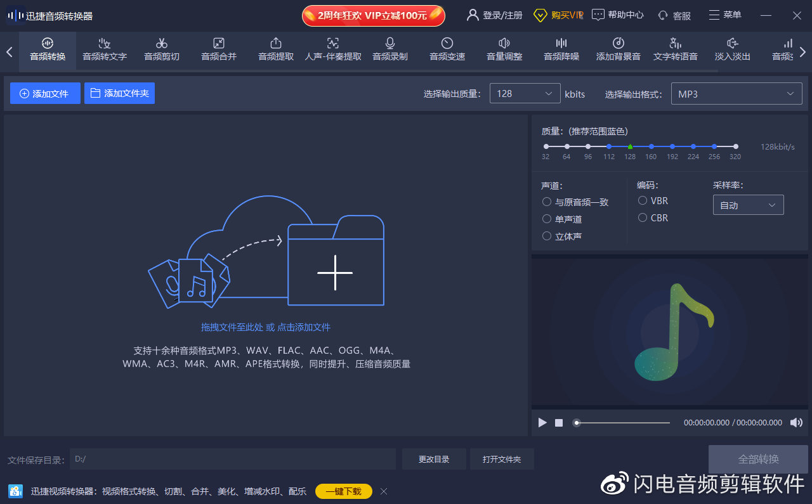The width and height of the screenshot is (812, 504).
Task: Select the 音频提取 (audio extract) tool
Action: click(275, 51)
